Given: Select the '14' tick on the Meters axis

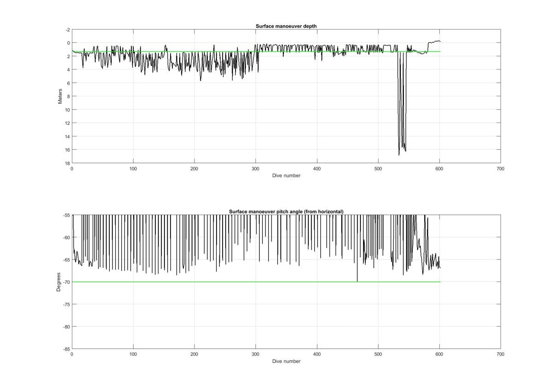Looking at the screenshot, I should click(x=68, y=136).
